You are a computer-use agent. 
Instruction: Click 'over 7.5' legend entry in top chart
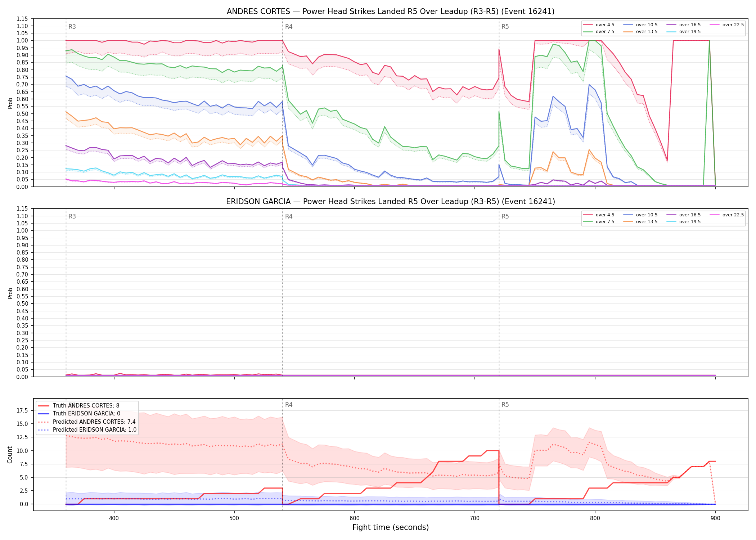tap(599, 32)
